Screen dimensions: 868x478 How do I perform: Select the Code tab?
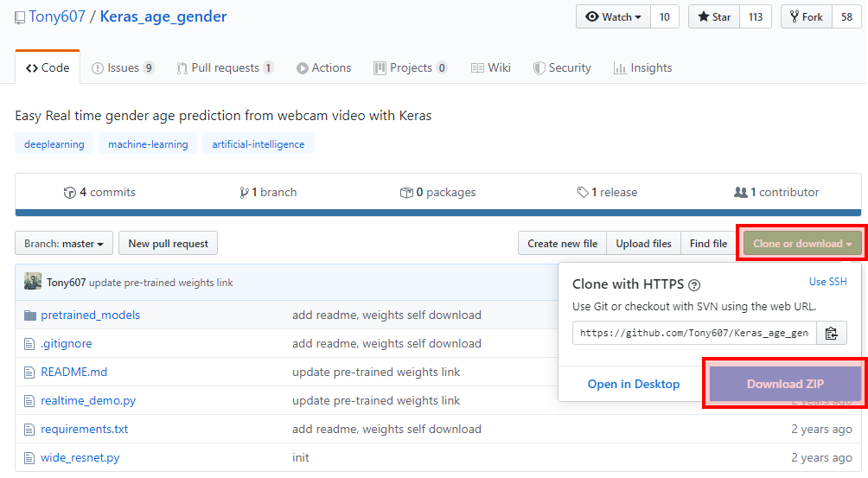point(48,67)
